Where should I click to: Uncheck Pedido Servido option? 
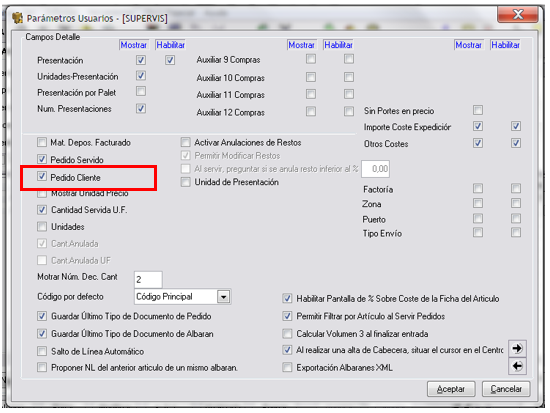coord(42,159)
